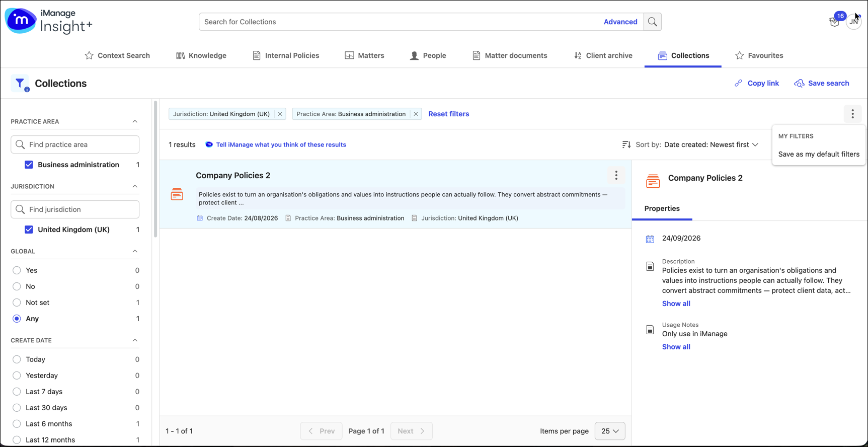The width and height of the screenshot is (868, 447).
Task: Open the Items per page 25 dropdown
Action: pyautogui.click(x=610, y=431)
